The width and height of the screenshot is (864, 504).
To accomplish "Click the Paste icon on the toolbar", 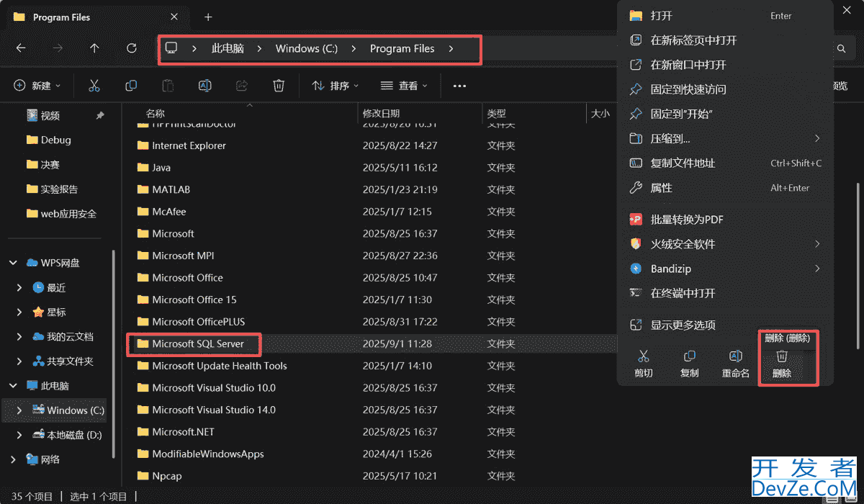I will point(167,85).
